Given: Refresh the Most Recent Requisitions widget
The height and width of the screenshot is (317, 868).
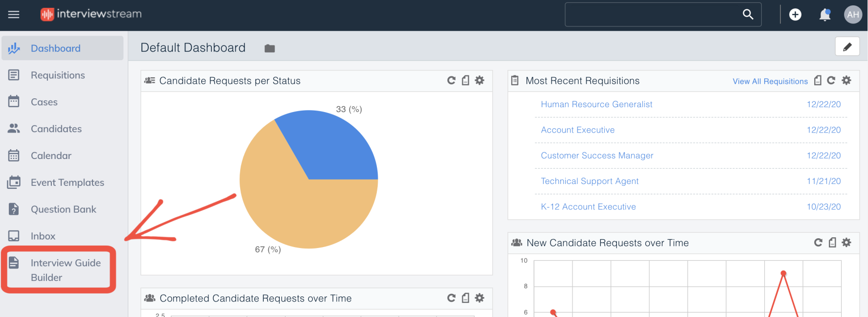Looking at the screenshot, I should (831, 80).
